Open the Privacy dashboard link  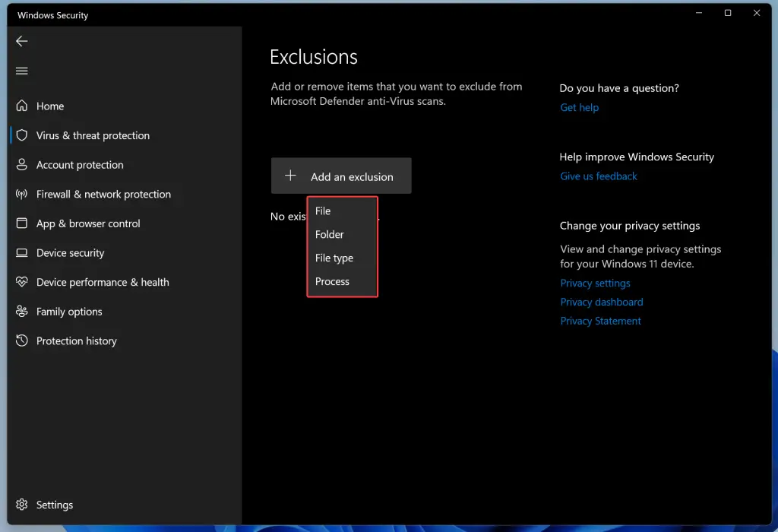(x=601, y=302)
